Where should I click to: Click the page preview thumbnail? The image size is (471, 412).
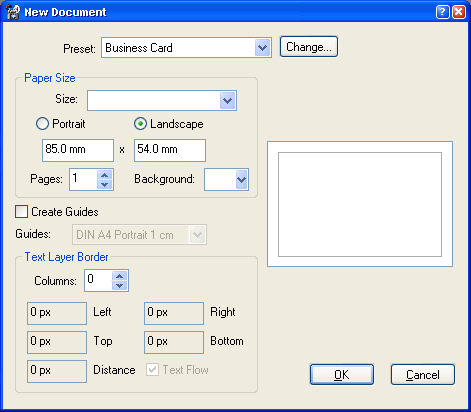click(x=360, y=204)
